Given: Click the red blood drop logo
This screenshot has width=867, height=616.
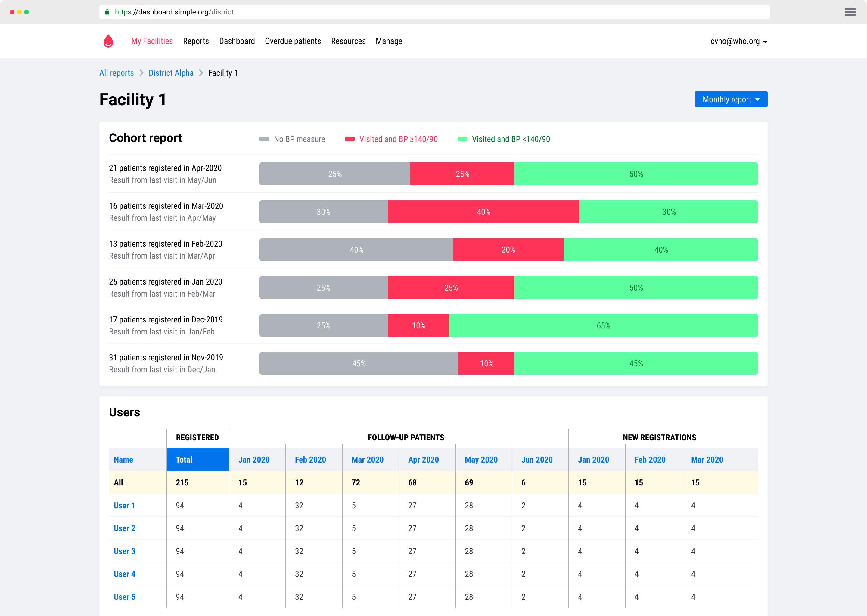Looking at the screenshot, I should pos(108,41).
